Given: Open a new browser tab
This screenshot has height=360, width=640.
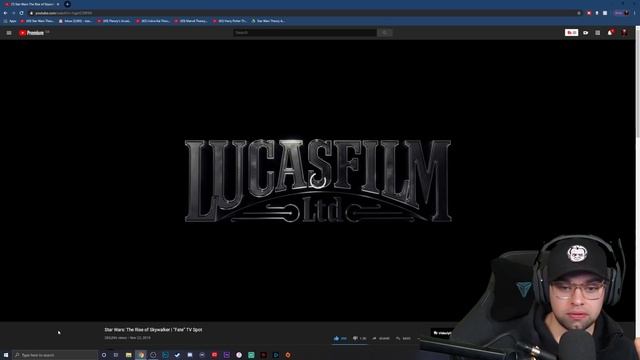Looking at the screenshot, I should click(x=67, y=4).
